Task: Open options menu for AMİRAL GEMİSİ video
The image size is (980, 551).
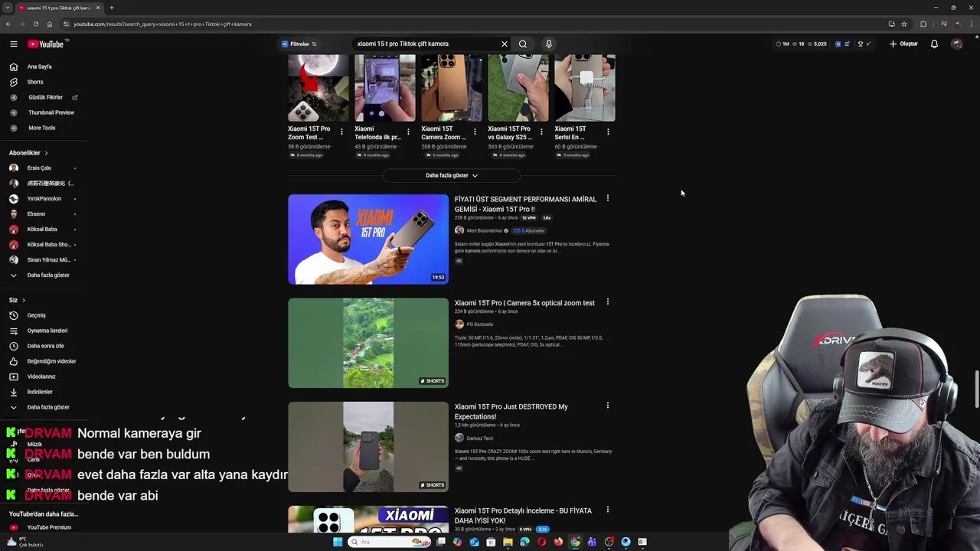Action: (608, 198)
